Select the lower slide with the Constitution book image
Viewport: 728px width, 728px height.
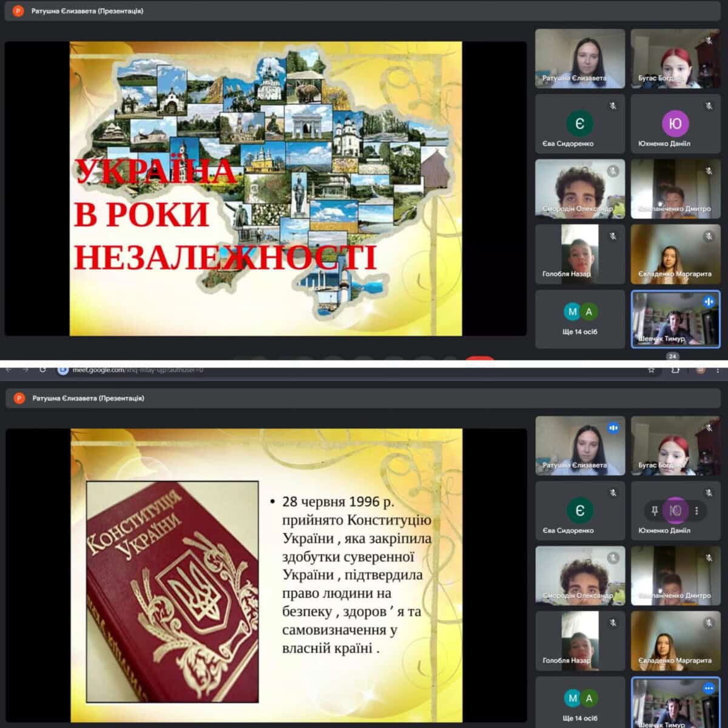pos(266,575)
